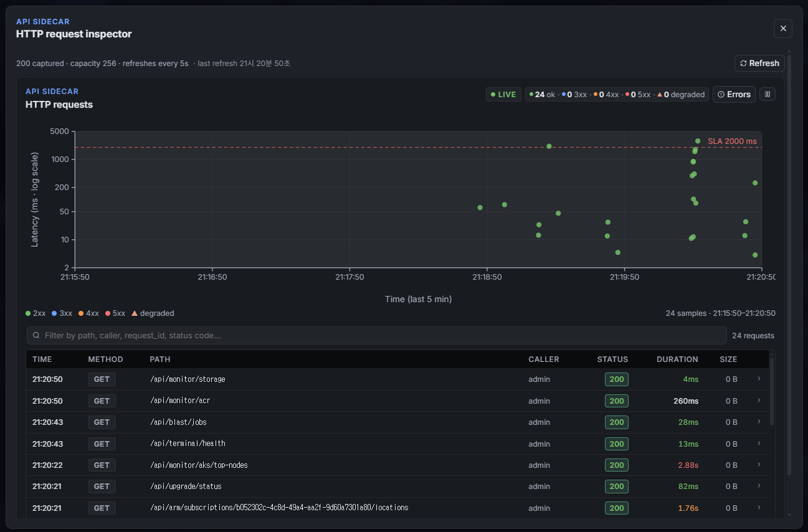Sort by the PATH column header
Viewport: 808px width, 532px height.
[x=160, y=359]
